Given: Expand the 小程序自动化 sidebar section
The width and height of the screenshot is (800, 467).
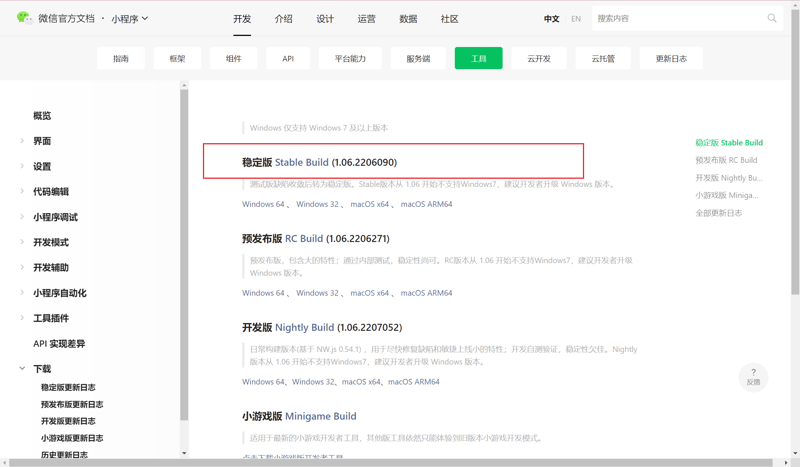Looking at the screenshot, I should click(x=22, y=292).
